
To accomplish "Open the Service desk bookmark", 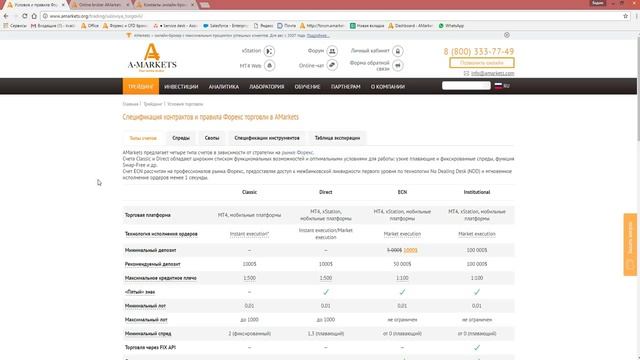I will [x=175, y=26].
